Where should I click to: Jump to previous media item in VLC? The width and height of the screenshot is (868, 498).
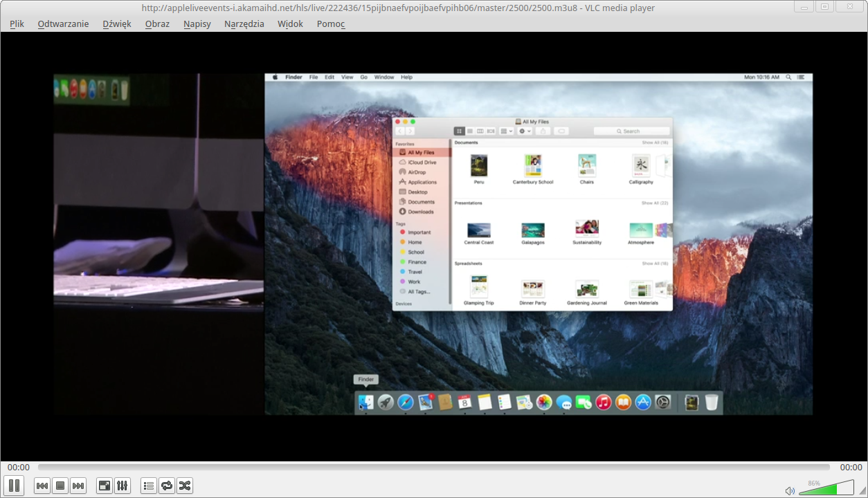click(42, 486)
